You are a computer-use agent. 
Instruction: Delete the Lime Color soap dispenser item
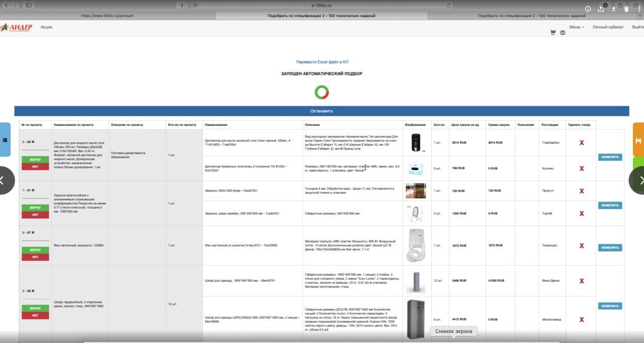click(x=582, y=143)
